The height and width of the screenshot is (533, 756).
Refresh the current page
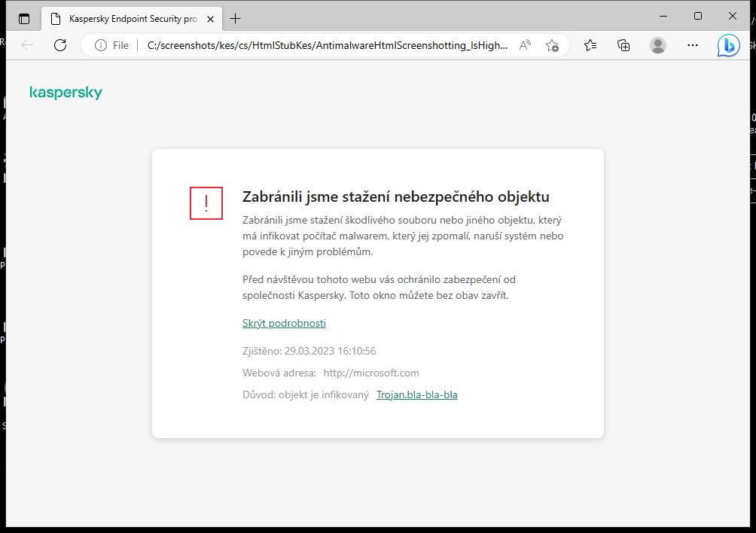[x=60, y=45]
